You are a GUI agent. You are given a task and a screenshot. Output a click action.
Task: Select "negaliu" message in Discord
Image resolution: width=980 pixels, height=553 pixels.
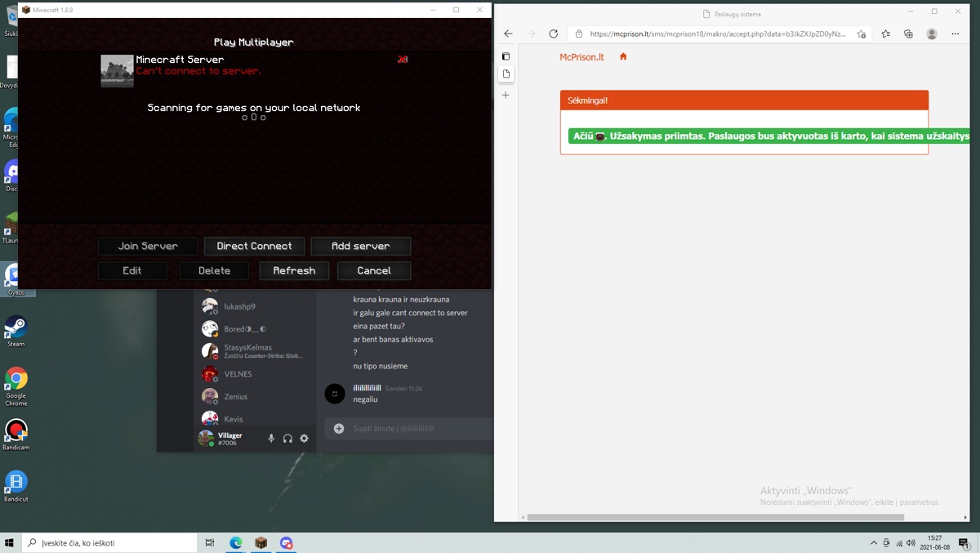tap(365, 399)
